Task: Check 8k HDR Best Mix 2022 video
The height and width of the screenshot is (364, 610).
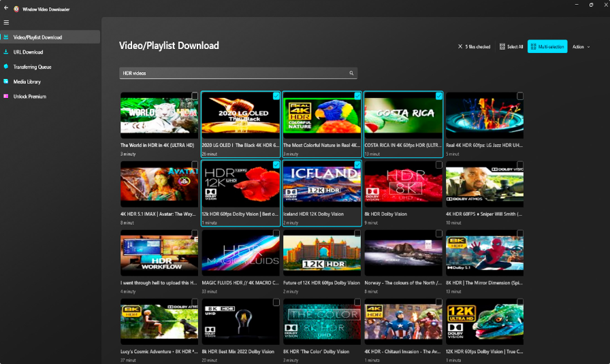Action: (x=276, y=303)
